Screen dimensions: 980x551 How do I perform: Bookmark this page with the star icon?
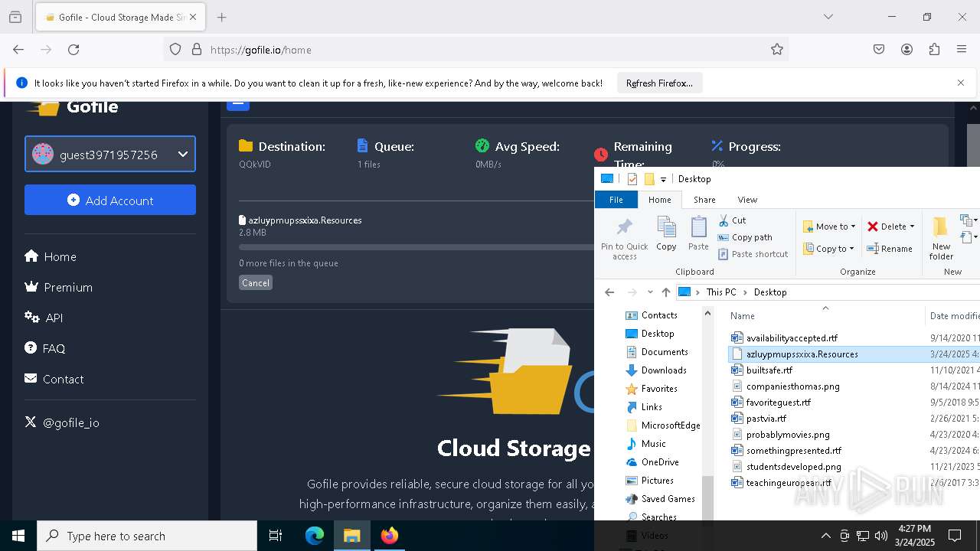point(777,50)
